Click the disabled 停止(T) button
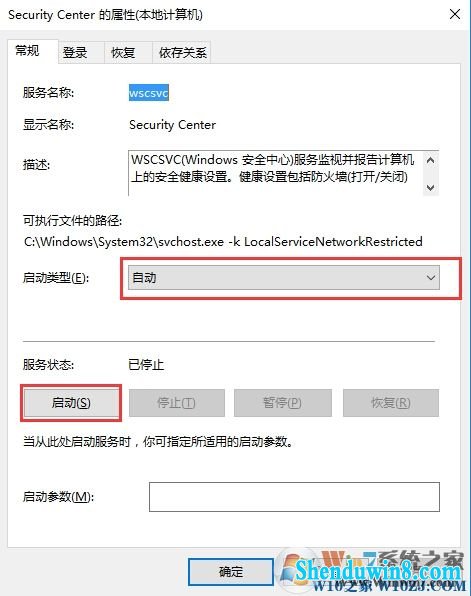Viewport: 471px width, 596px height. click(177, 403)
